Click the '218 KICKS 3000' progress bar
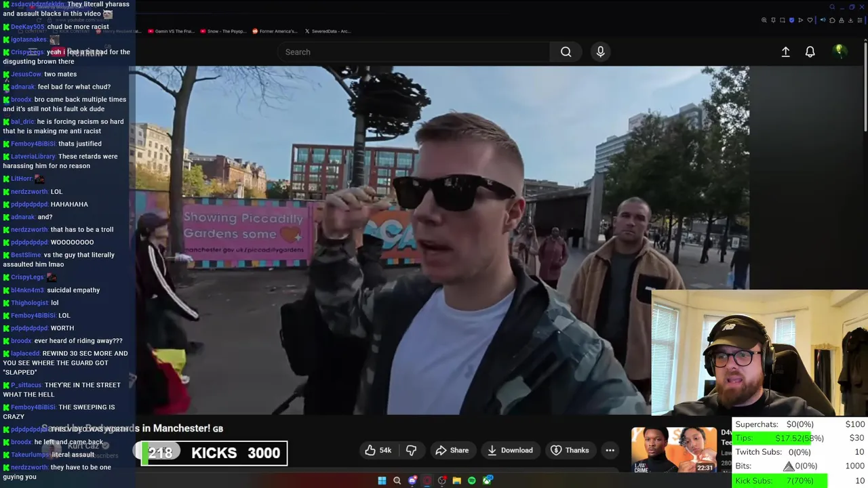The width and height of the screenshot is (868, 488). coord(214,453)
